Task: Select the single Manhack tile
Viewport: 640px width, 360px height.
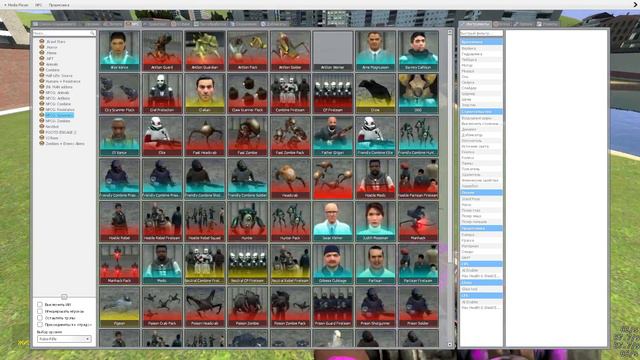Action: (x=418, y=221)
